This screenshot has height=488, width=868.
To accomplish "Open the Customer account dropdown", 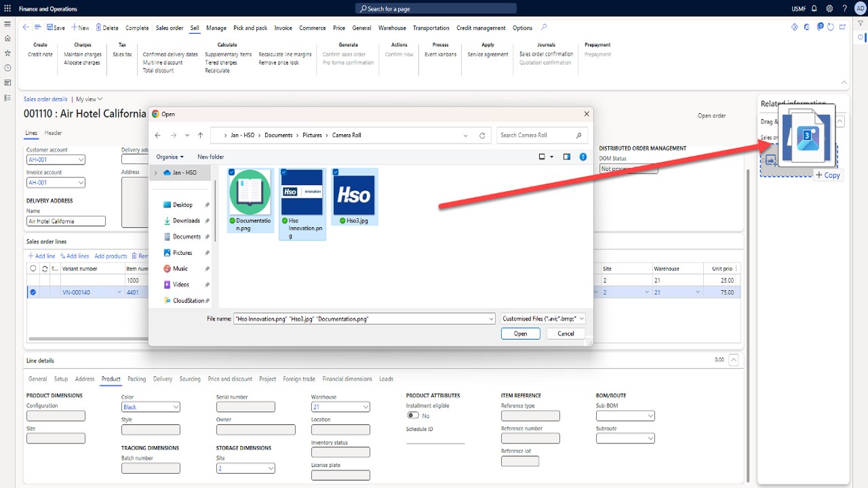I will (x=81, y=160).
